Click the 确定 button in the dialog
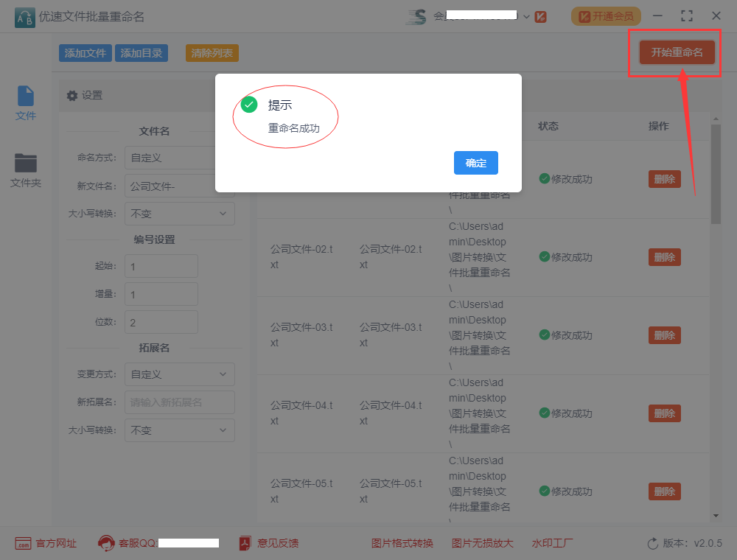 475,164
